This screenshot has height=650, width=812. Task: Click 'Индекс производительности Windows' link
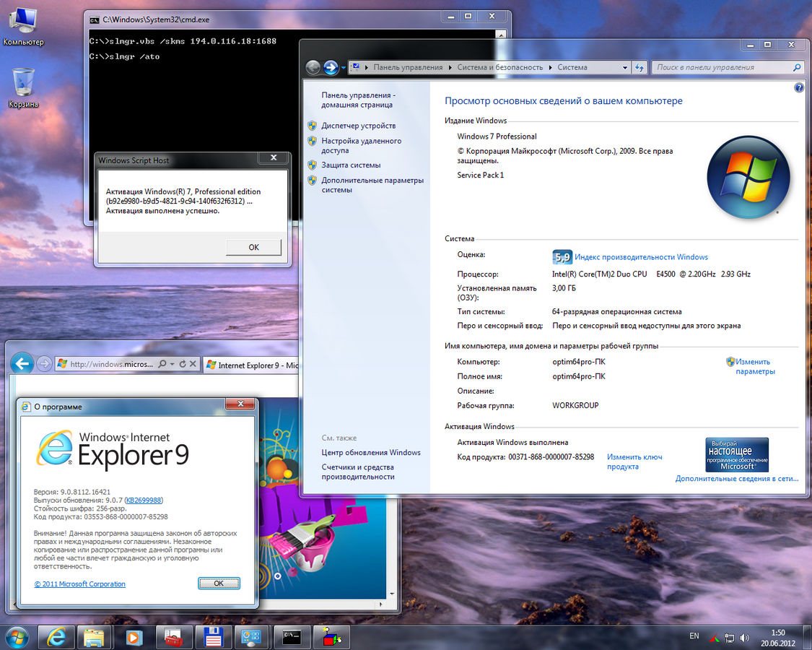tap(641, 257)
